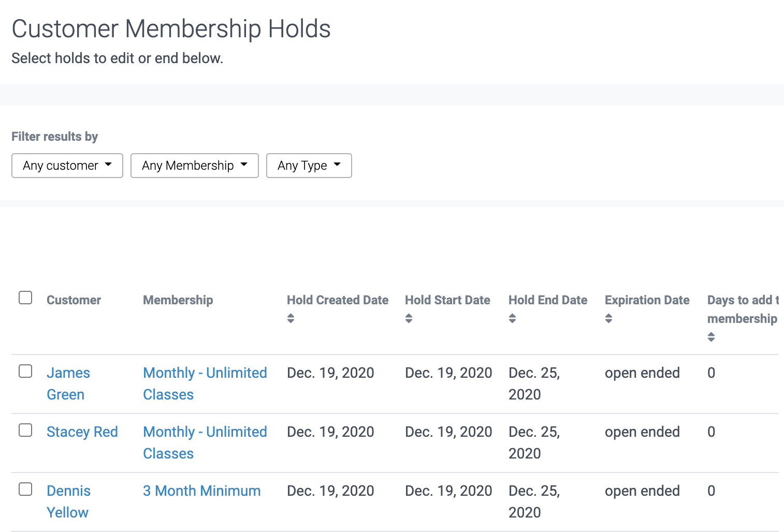The image size is (784, 532).
Task: Expand the Any Type filter dropdown
Action: [309, 166]
